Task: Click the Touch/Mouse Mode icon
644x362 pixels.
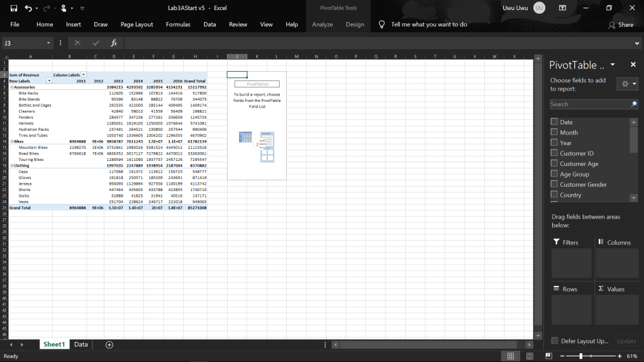Action: (x=64, y=8)
